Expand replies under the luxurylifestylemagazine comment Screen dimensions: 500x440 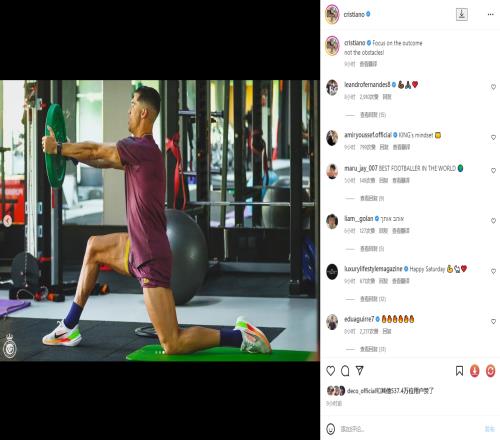pos(373,299)
